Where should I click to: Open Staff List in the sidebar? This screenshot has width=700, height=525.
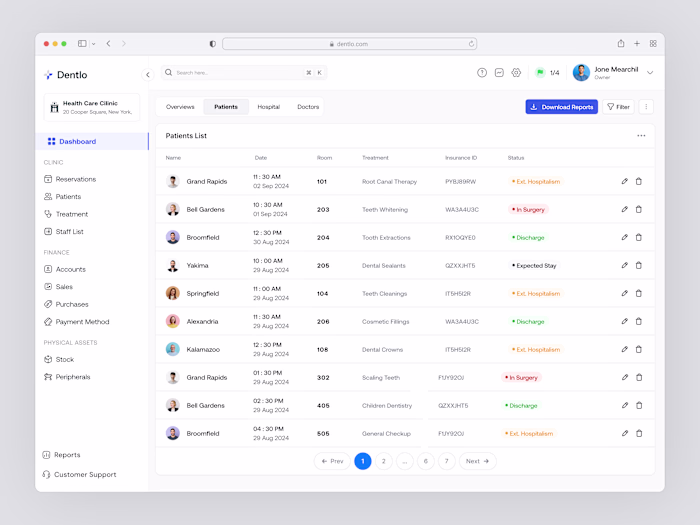pos(64,232)
